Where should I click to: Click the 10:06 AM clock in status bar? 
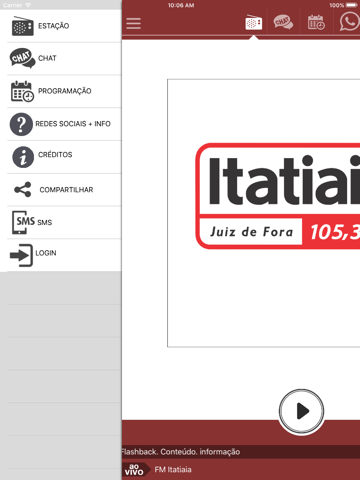click(181, 5)
